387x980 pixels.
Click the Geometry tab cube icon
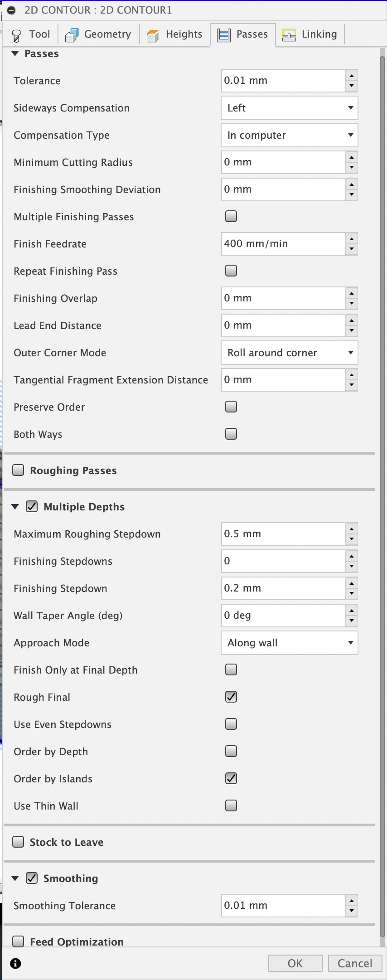(72, 35)
